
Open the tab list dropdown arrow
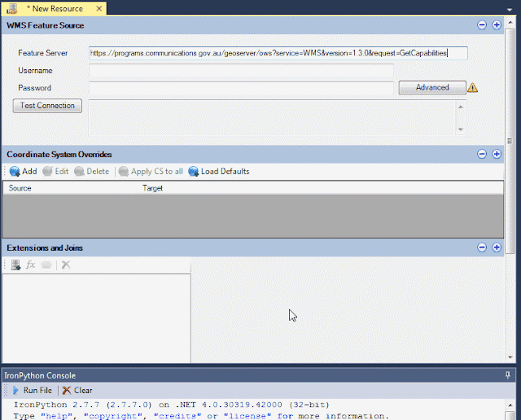[509, 10]
